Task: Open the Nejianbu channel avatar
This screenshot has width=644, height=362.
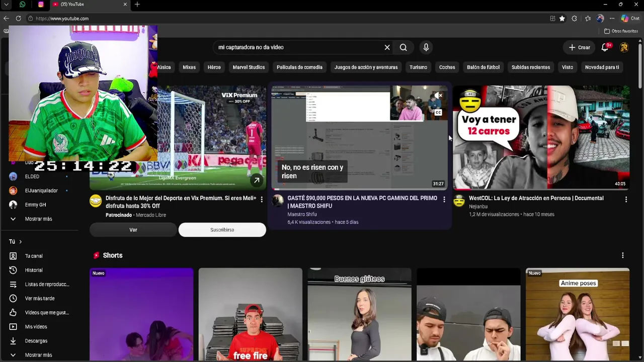Action: pyautogui.click(x=459, y=201)
